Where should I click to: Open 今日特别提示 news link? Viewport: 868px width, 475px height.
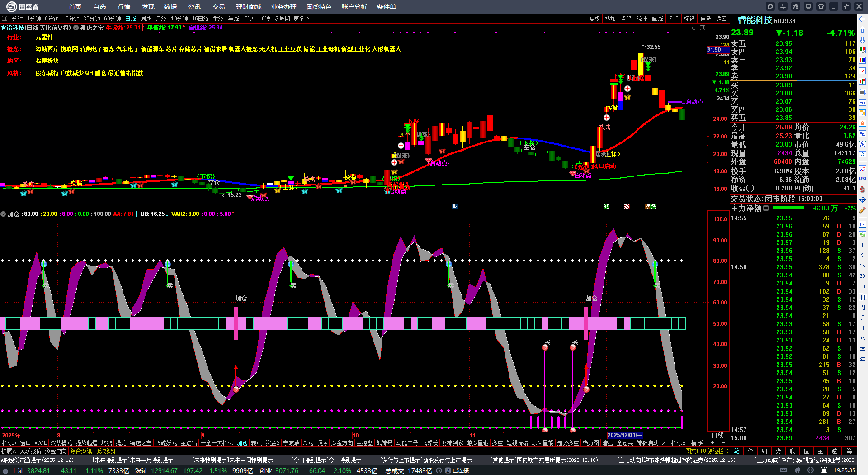click(326, 460)
